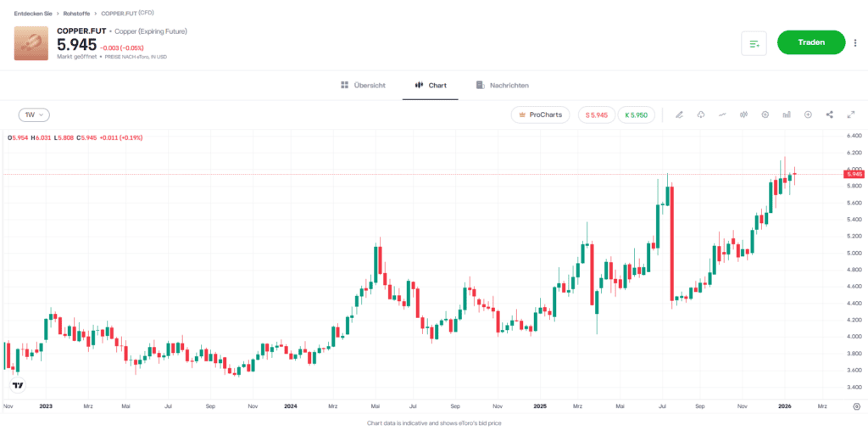Click the TradingView logo on chart
Screen dimensions: 868x430
18,385
